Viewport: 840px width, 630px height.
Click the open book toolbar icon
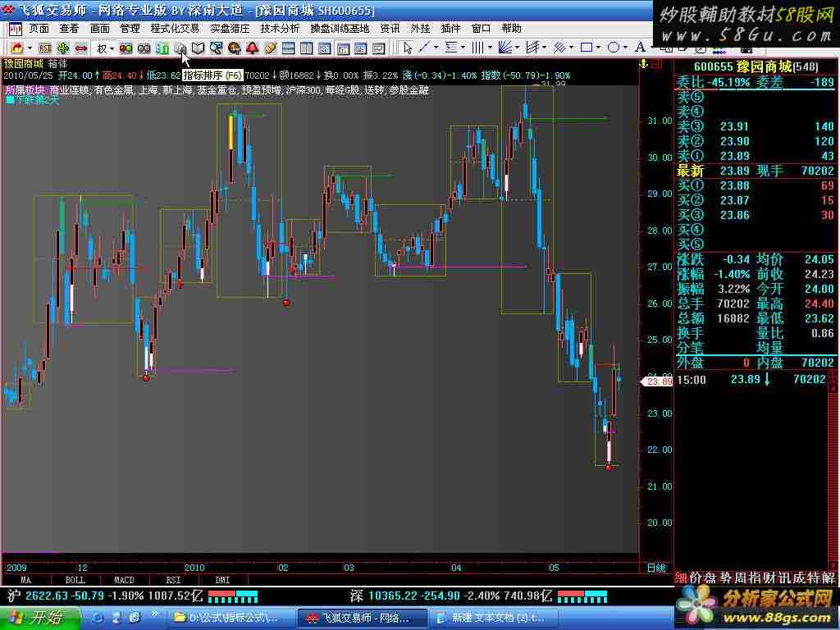pyautogui.click(x=199, y=48)
